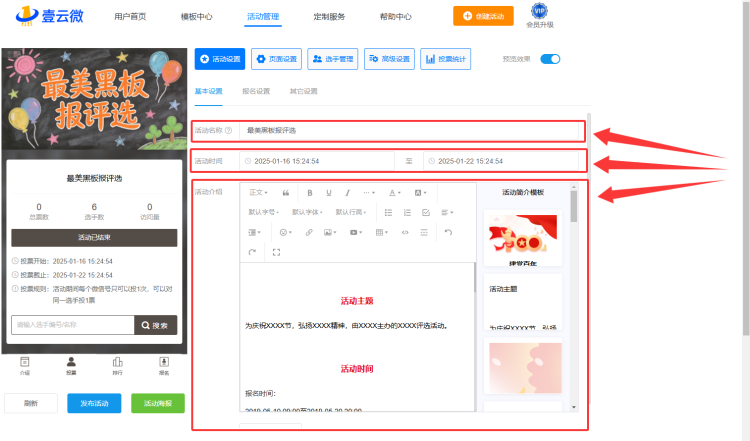Open the 排行 tab in the phone preview
The height and width of the screenshot is (441, 750).
(x=118, y=365)
